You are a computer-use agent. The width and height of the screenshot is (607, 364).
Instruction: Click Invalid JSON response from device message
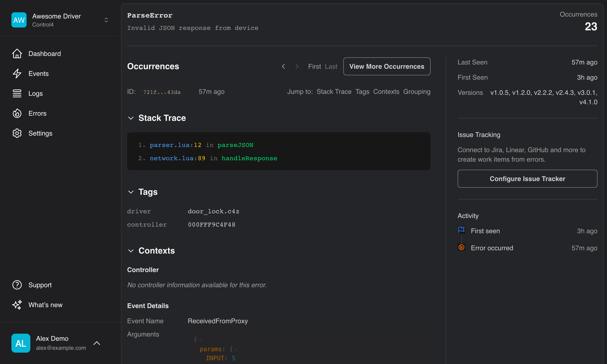point(193,28)
